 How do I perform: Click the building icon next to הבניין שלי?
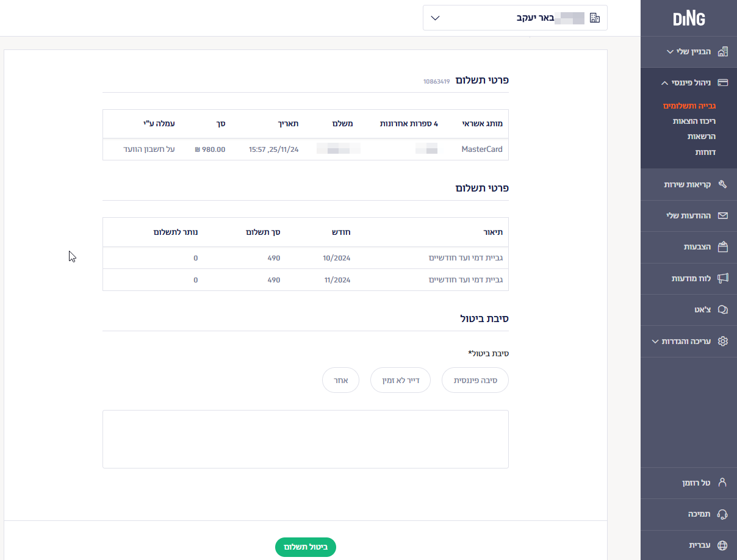pos(723,52)
